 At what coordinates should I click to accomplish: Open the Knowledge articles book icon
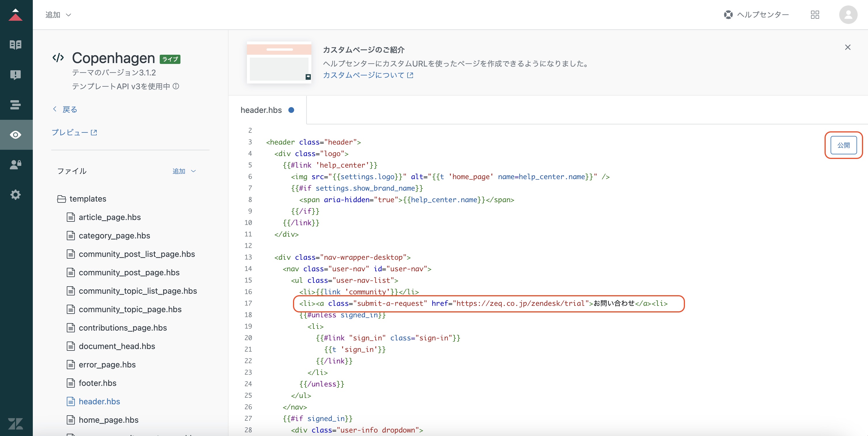[x=16, y=45]
